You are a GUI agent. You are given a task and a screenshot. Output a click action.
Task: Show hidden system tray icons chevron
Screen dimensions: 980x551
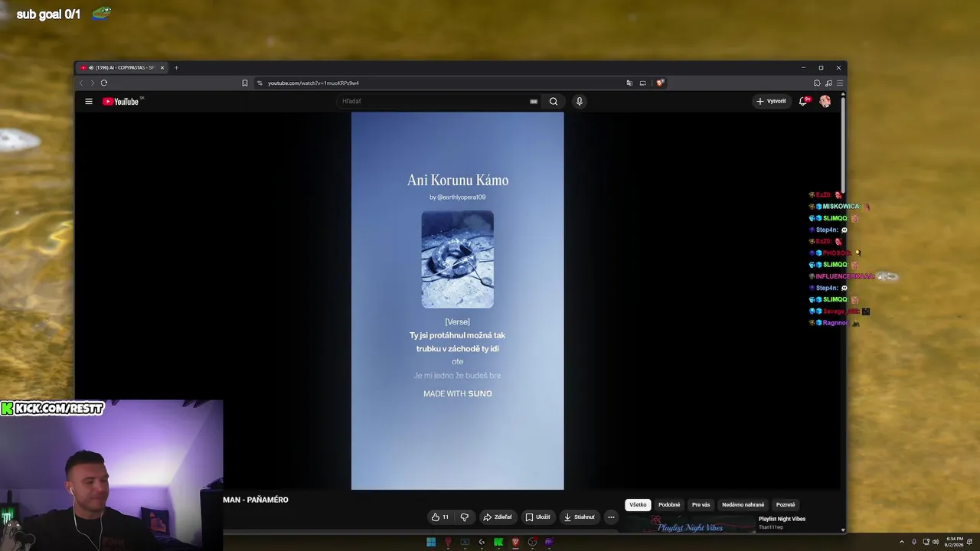tap(901, 542)
